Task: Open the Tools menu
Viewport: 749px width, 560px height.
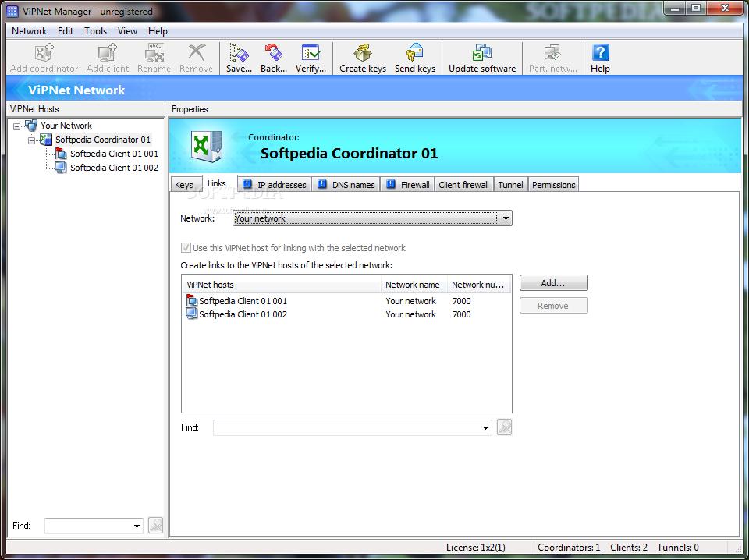Action: click(x=95, y=31)
